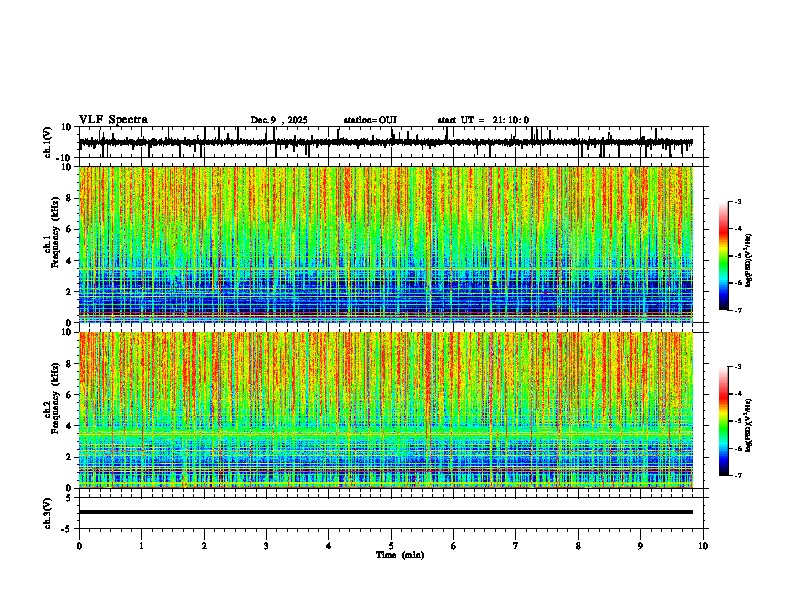
Task: Click time axis tick label "2"
Action: point(204,546)
